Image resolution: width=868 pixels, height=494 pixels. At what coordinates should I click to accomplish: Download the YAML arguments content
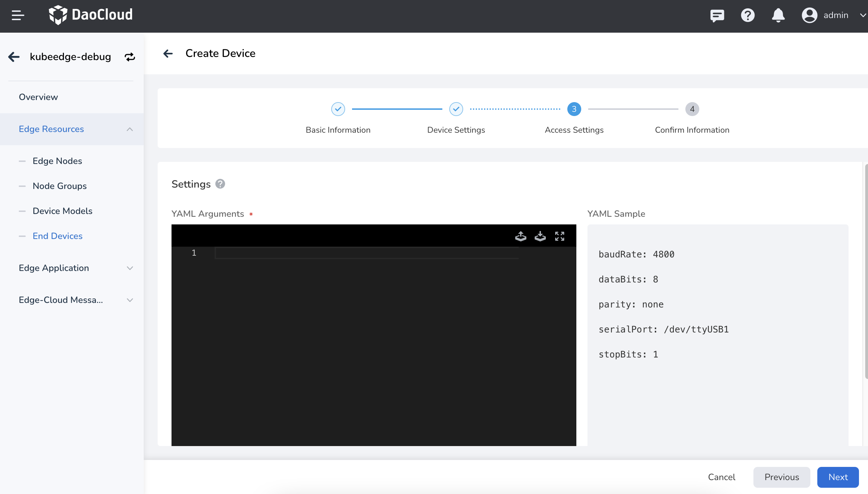coord(541,236)
